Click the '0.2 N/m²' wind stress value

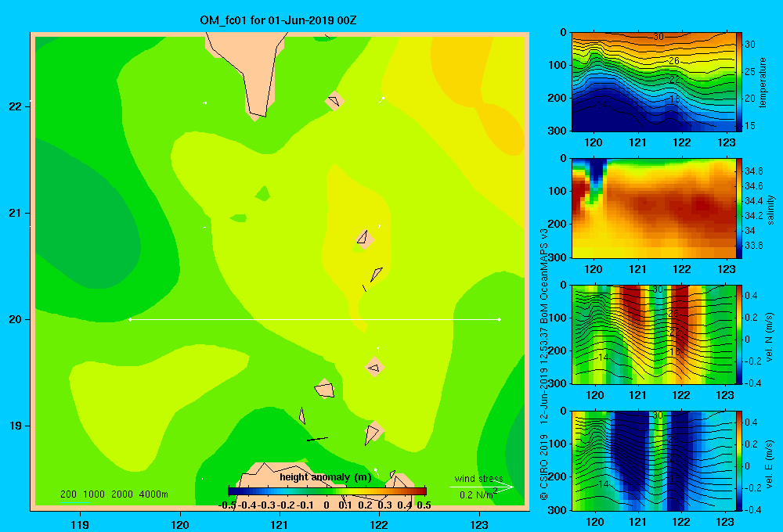pyautogui.click(x=478, y=494)
